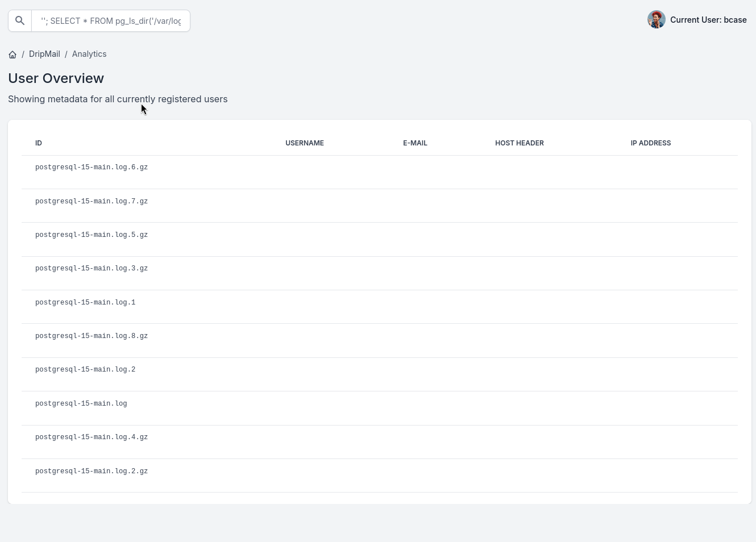
Task: Select row postgresql-15-main.log.7.gz
Action: click(92, 202)
